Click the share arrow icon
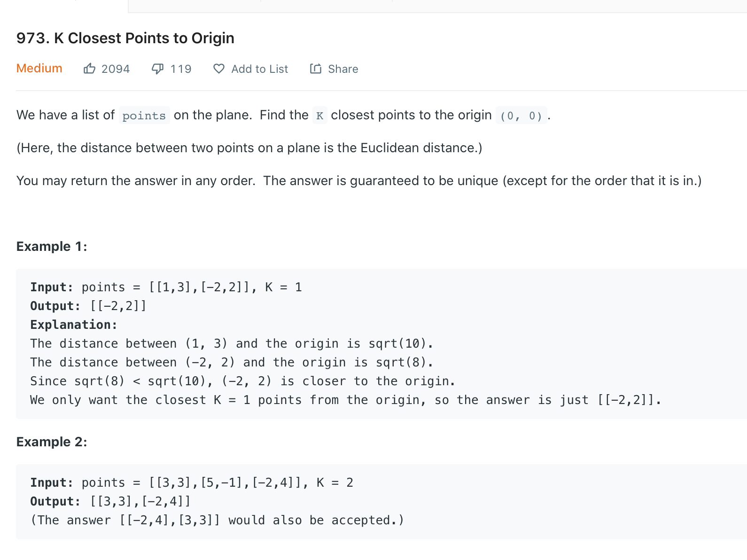747x560 pixels. point(316,69)
